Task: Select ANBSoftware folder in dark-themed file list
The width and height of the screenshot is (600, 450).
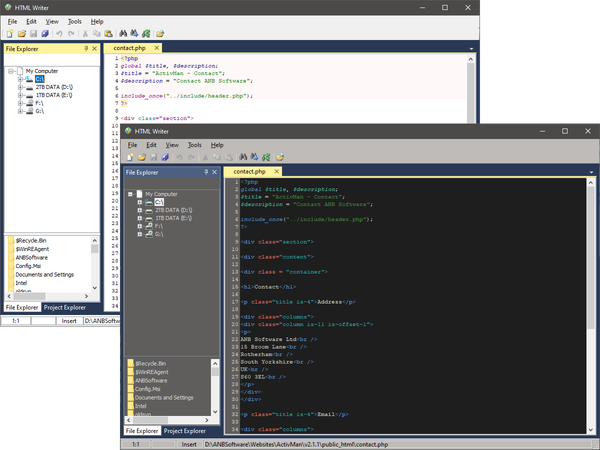Action: coord(152,381)
